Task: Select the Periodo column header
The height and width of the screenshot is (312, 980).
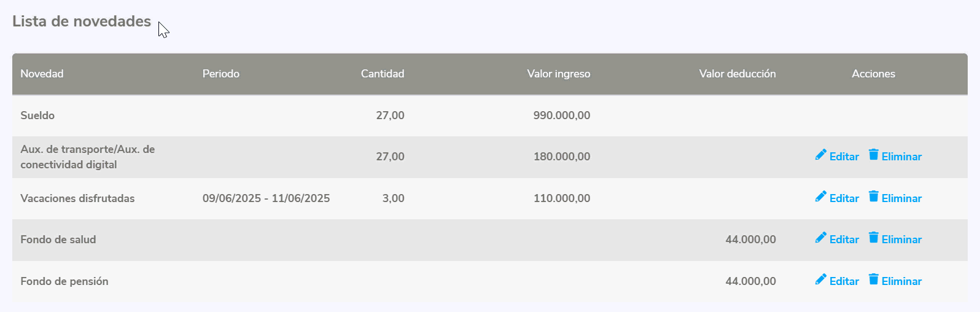Action: (x=221, y=74)
